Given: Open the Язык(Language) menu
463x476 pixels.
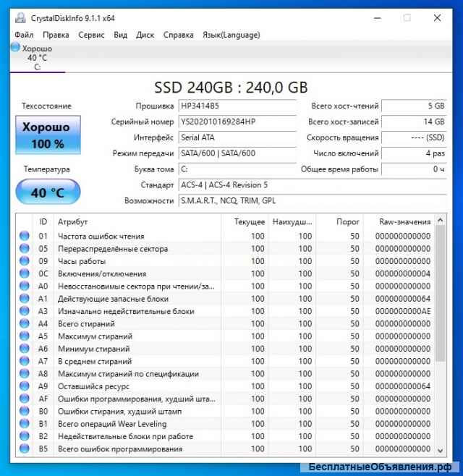Looking at the screenshot, I should click(231, 35).
